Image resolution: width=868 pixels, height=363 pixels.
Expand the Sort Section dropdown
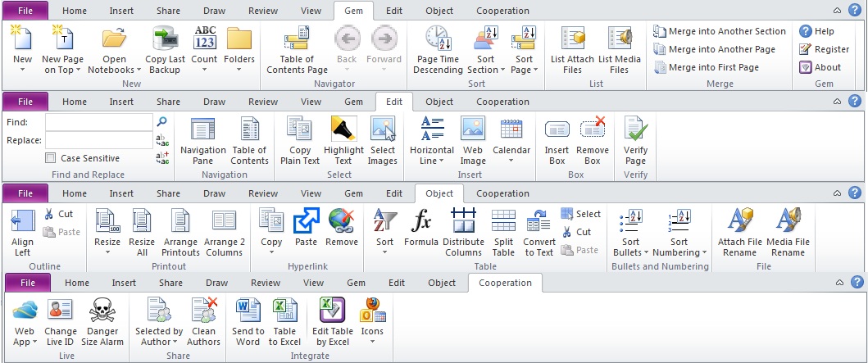502,70
